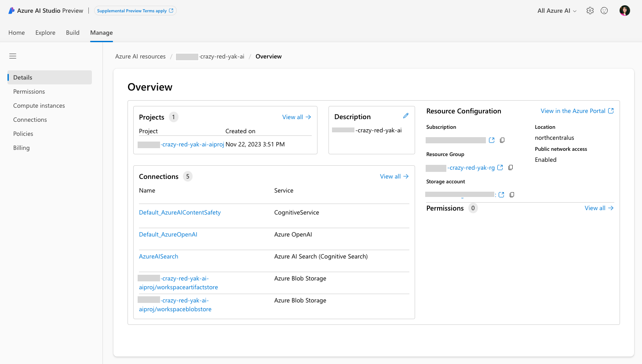The height and width of the screenshot is (364, 642).
Task: Switch to the Explore tab
Action: click(45, 33)
